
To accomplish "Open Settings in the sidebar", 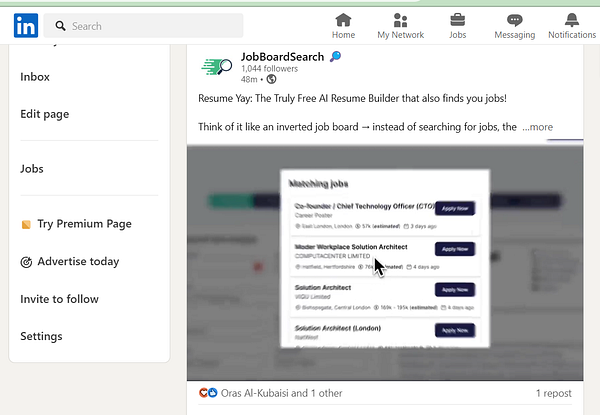I will point(41,336).
